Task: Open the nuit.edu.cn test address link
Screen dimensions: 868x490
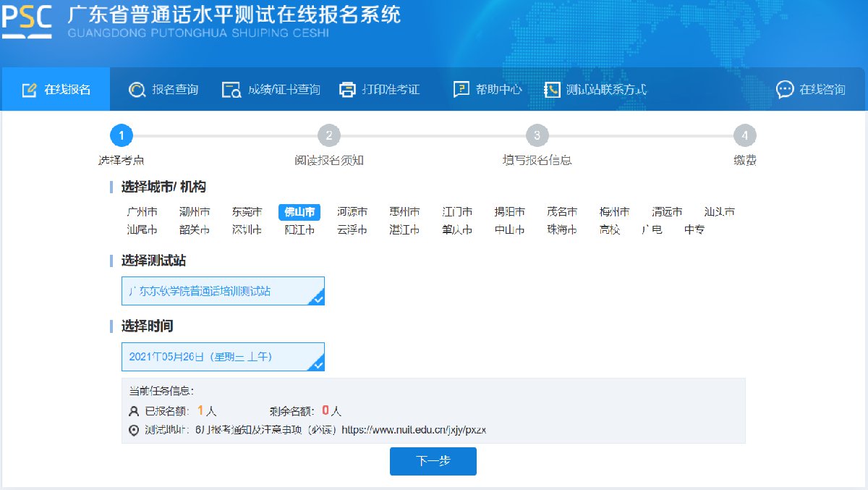Action: tap(413, 430)
